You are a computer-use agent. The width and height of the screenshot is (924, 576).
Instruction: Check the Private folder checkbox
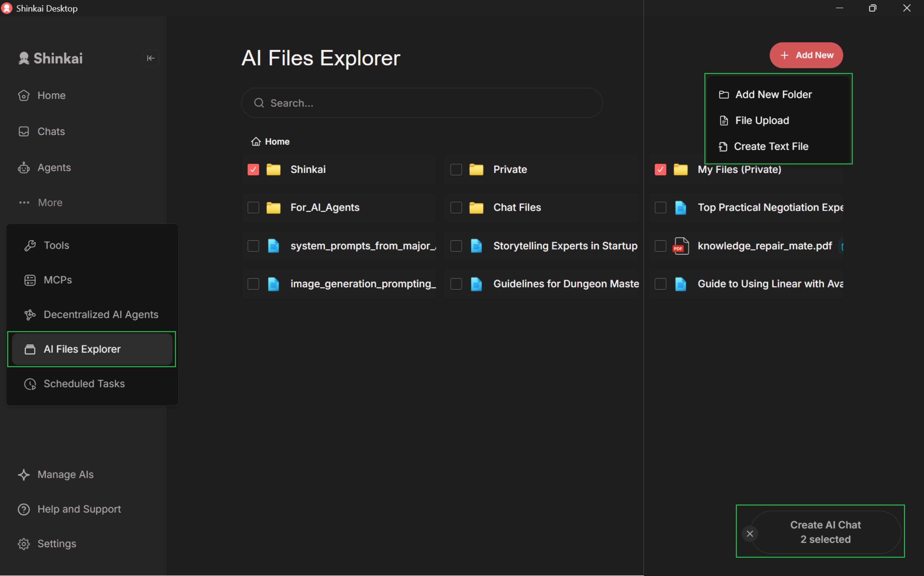pos(456,169)
